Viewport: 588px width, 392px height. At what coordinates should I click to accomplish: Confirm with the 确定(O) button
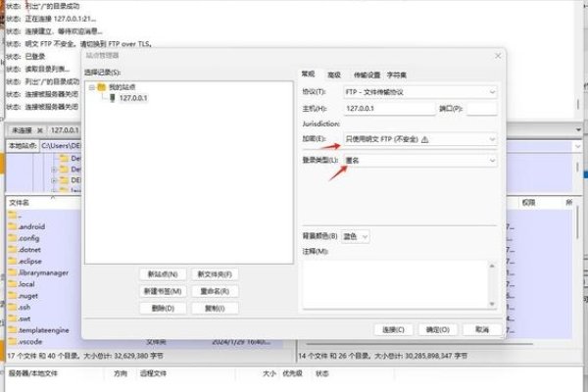point(438,329)
